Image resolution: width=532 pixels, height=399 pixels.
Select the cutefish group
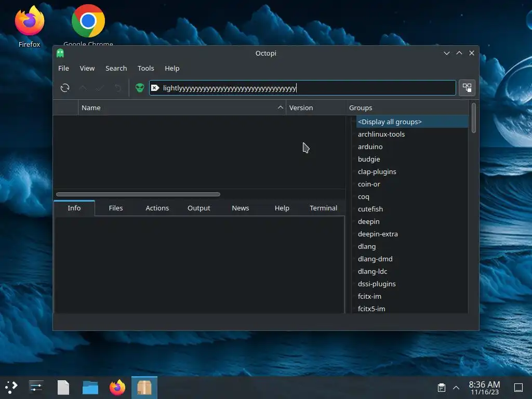tap(412, 209)
